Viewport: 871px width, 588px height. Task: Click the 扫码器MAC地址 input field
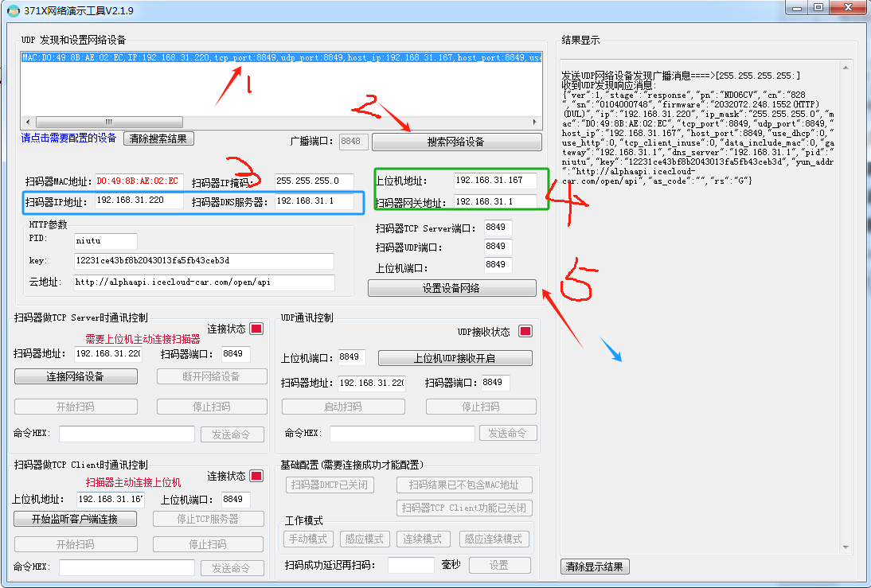139,181
